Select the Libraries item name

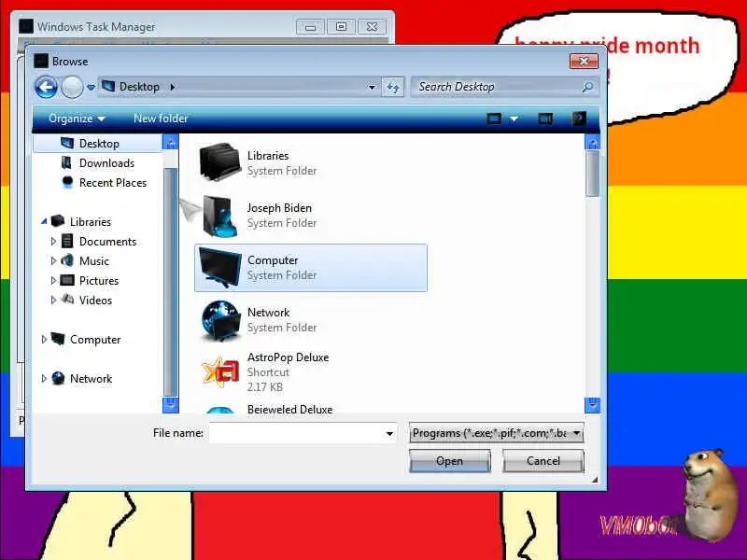[x=268, y=156]
